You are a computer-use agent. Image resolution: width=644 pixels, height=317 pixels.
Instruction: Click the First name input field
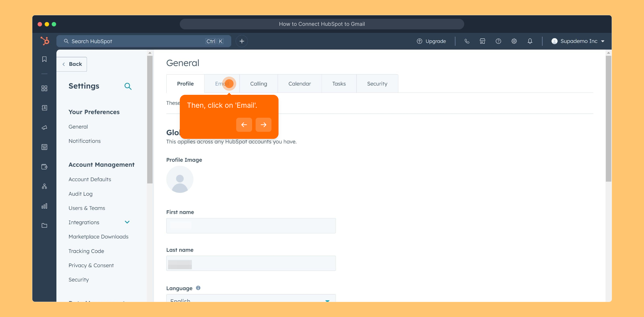[251, 225]
